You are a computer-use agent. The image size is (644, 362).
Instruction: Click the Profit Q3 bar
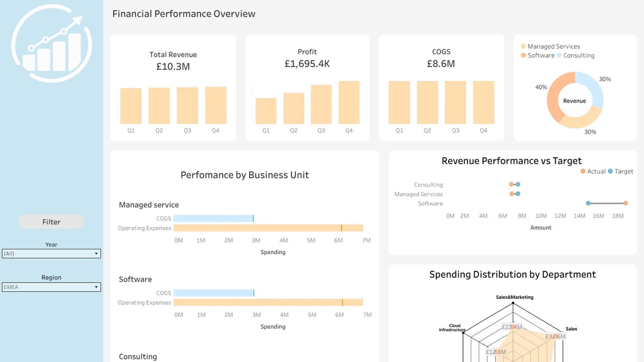321,105
